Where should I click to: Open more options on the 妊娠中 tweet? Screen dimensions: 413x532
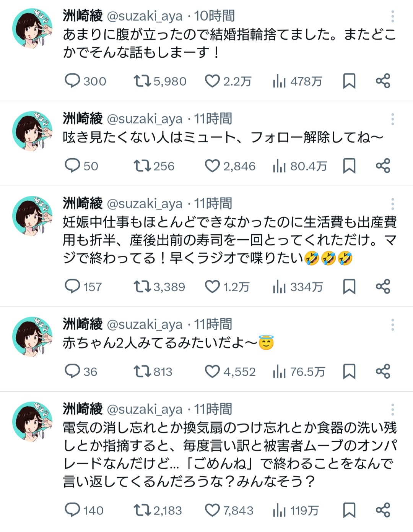point(392,204)
